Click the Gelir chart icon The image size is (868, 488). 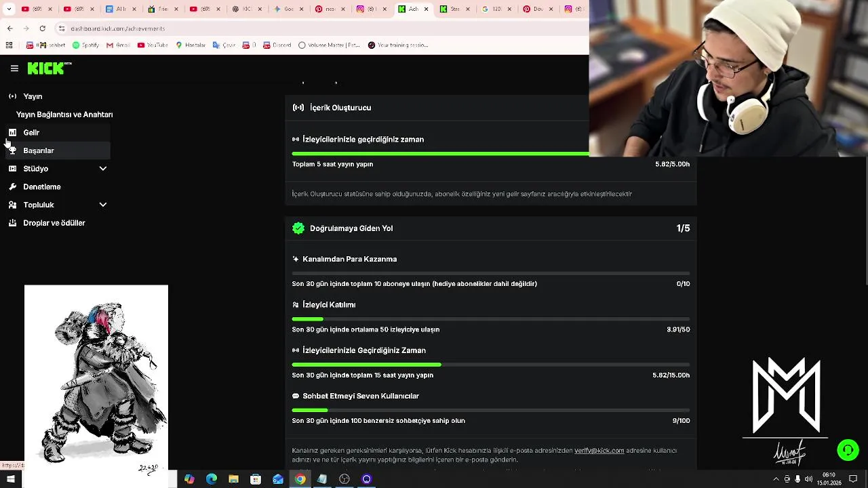coord(12,133)
